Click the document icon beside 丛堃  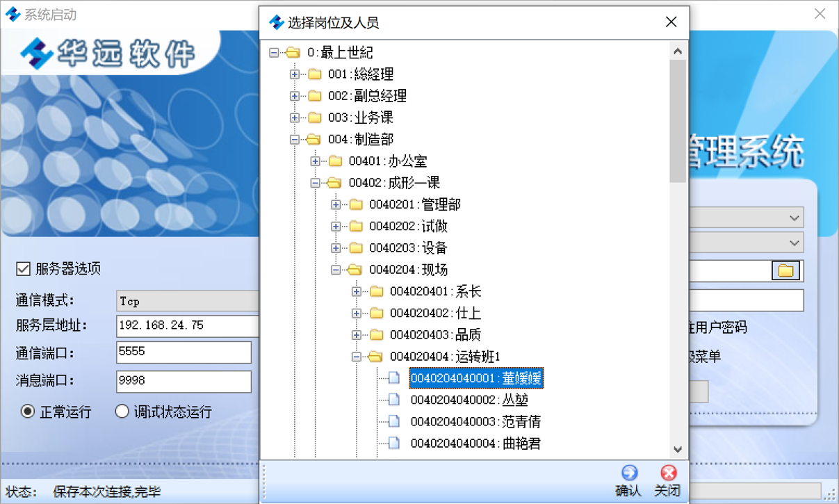click(394, 400)
